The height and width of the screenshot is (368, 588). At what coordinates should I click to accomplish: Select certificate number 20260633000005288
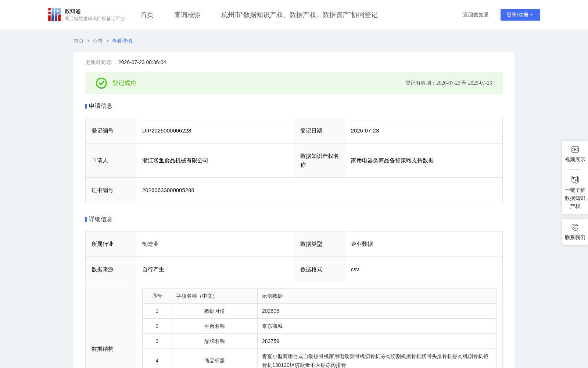click(168, 190)
